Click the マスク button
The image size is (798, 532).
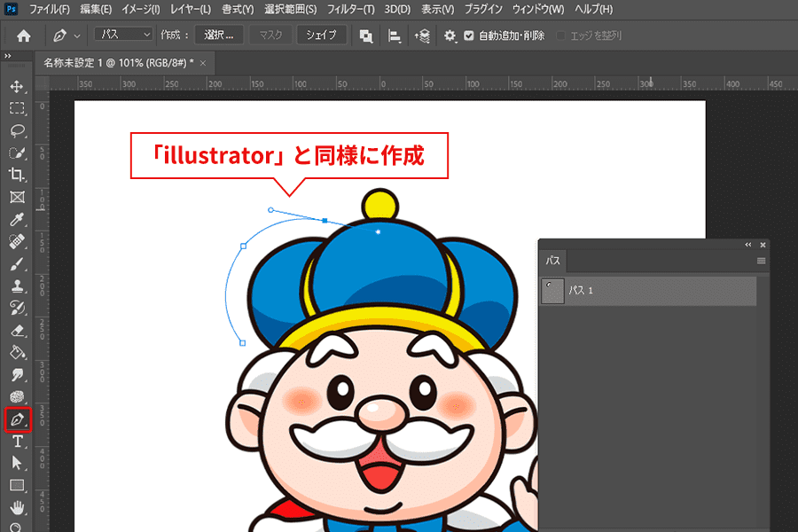[270, 35]
